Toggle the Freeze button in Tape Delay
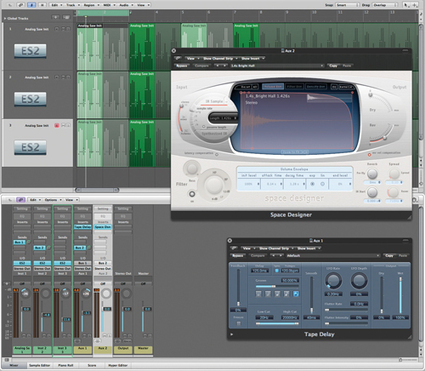Screen dimensions: 425x371 click(238, 323)
